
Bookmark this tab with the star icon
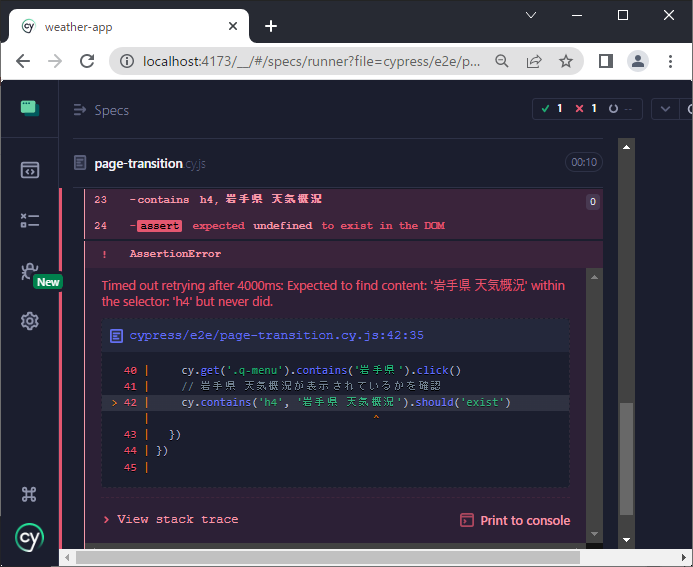(x=566, y=61)
